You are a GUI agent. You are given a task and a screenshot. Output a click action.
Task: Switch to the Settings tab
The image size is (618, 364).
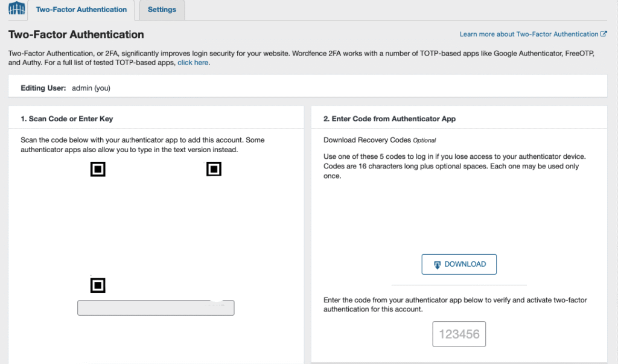coord(162,10)
